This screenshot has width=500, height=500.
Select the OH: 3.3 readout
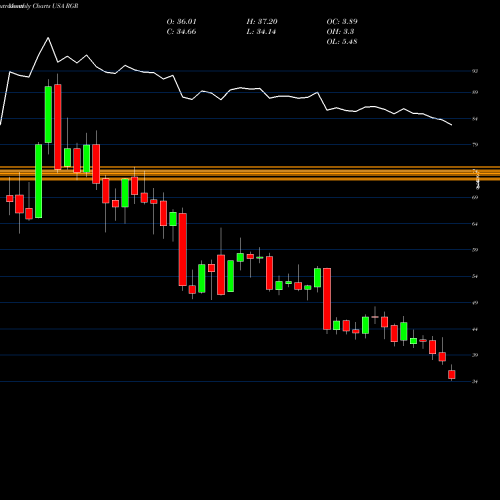[340, 32]
